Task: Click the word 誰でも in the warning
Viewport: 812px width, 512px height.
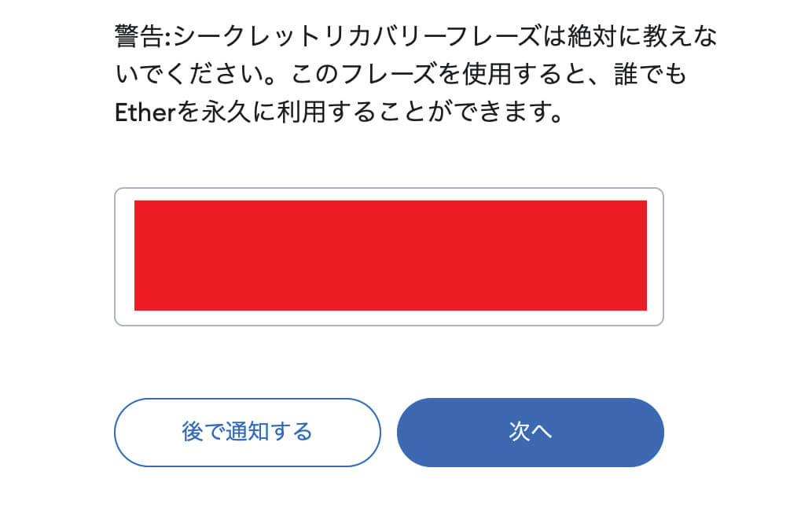Action: pos(645,75)
